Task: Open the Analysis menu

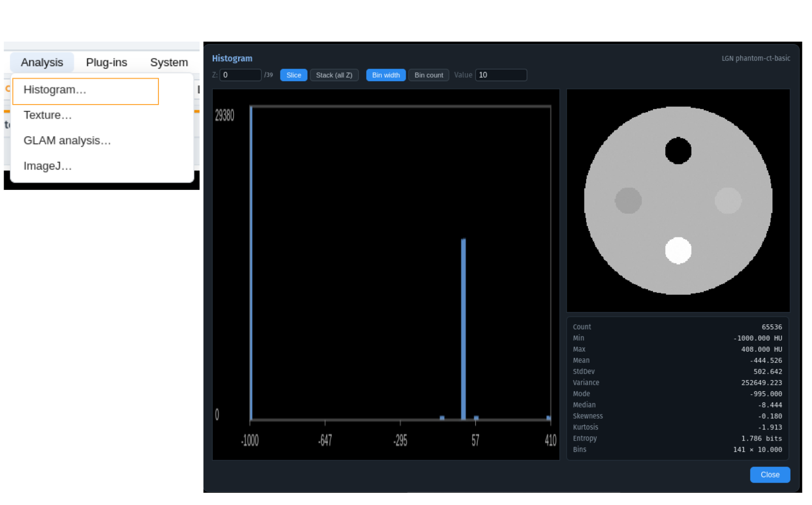Action: [42, 62]
